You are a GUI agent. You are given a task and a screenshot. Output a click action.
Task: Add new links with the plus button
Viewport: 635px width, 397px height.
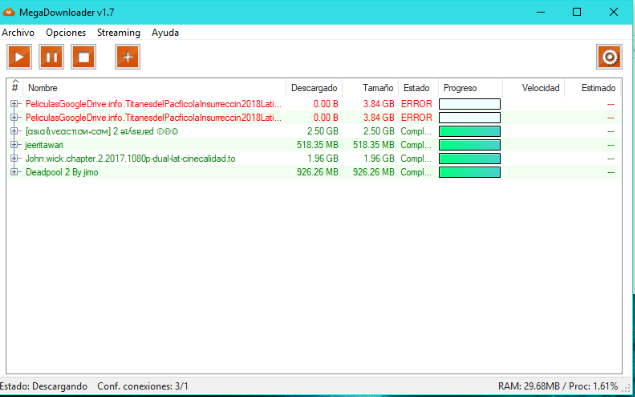128,57
